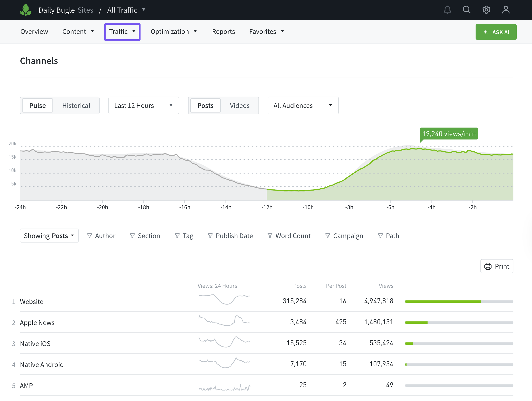532x401 pixels.
Task: Click the printer icon in Print
Action: point(488,266)
